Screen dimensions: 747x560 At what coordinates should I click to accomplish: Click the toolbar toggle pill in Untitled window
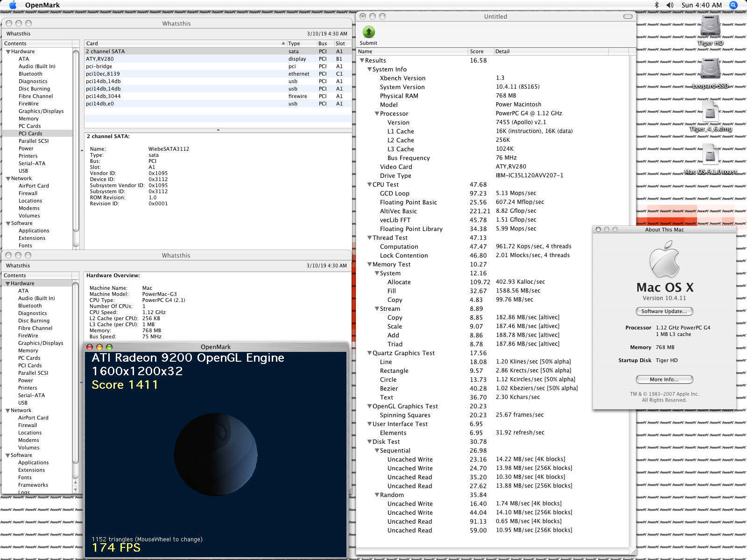click(628, 16)
